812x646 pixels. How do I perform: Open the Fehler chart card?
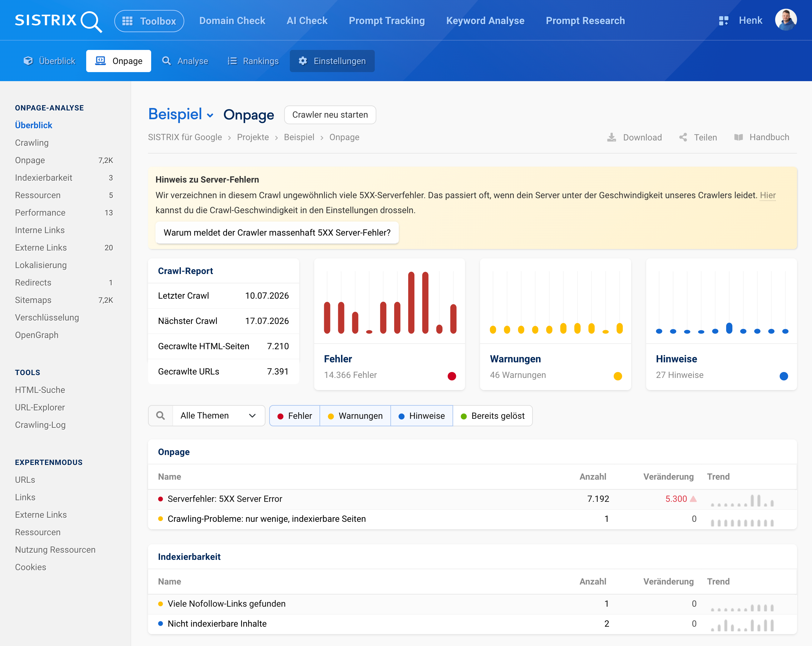(389, 324)
